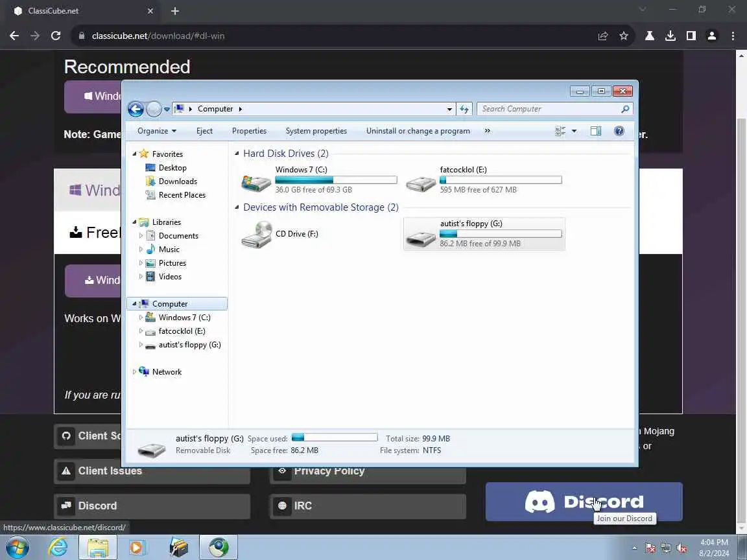Collapse Devices with Removable Storage group
Screen dimensions: 747x560
(x=237, y=207)
